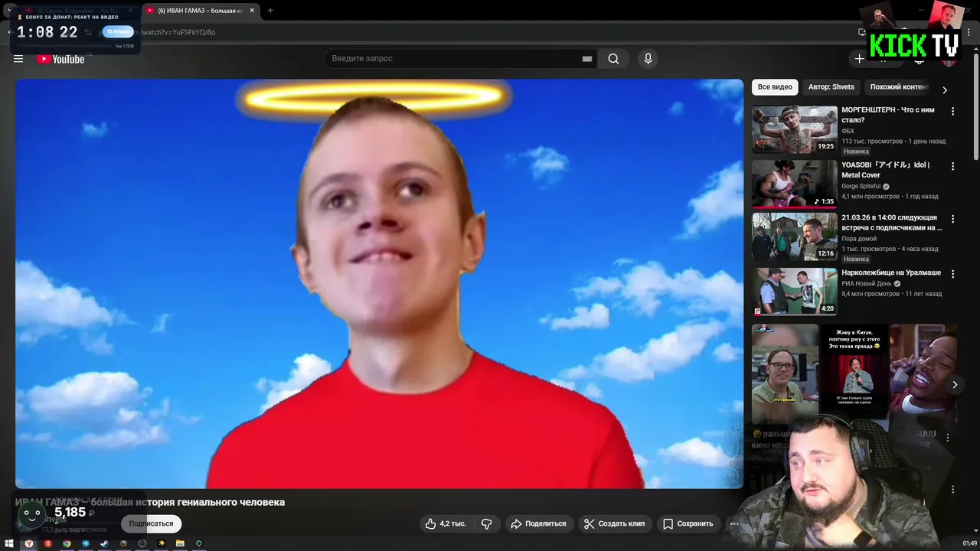Select the Автор: Shvets chip

[x=831, y=87]
